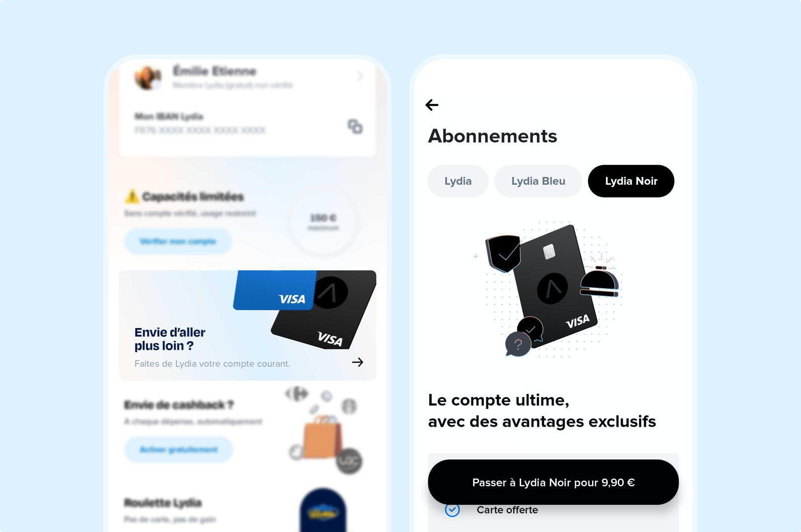
Task: Go back using the left arrow icon
Action: click(432, 105)
